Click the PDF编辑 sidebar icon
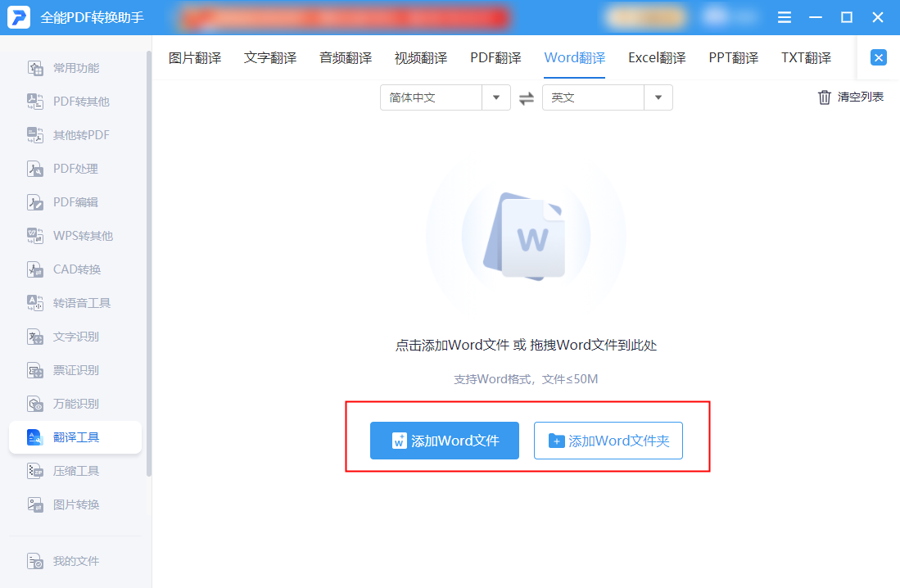 [x=35, y=202]
